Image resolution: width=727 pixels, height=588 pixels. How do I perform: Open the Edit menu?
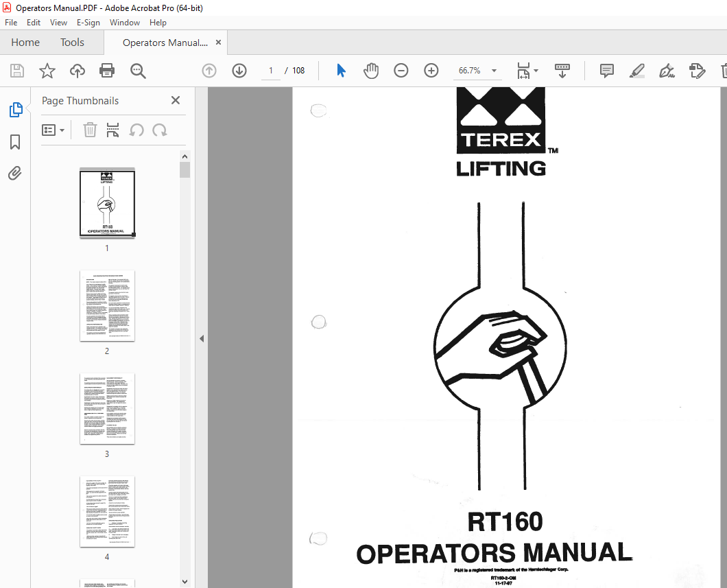coord(34,22)
